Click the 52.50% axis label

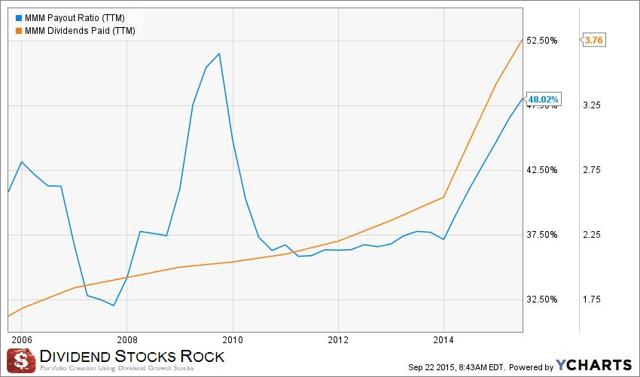tap(542, 41)
